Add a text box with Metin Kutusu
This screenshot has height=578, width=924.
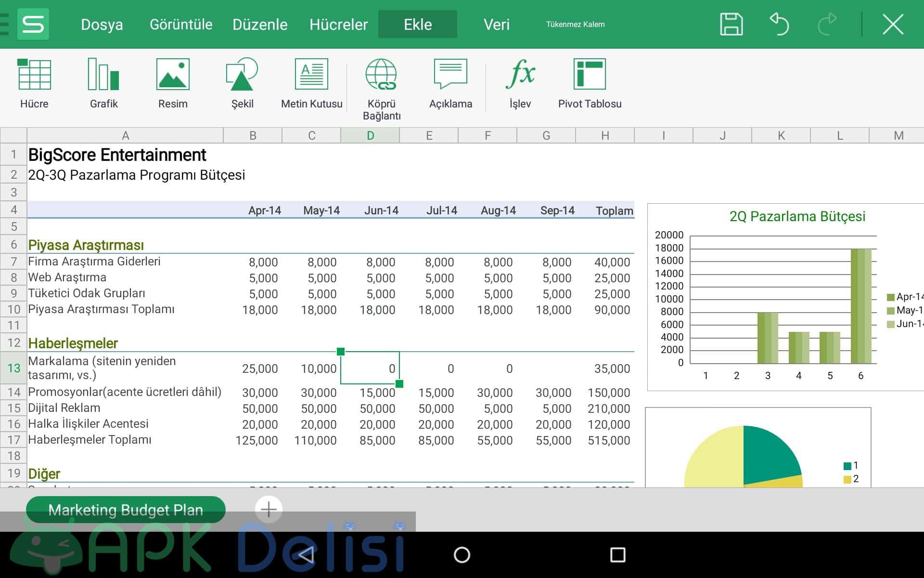click(311, 84)
